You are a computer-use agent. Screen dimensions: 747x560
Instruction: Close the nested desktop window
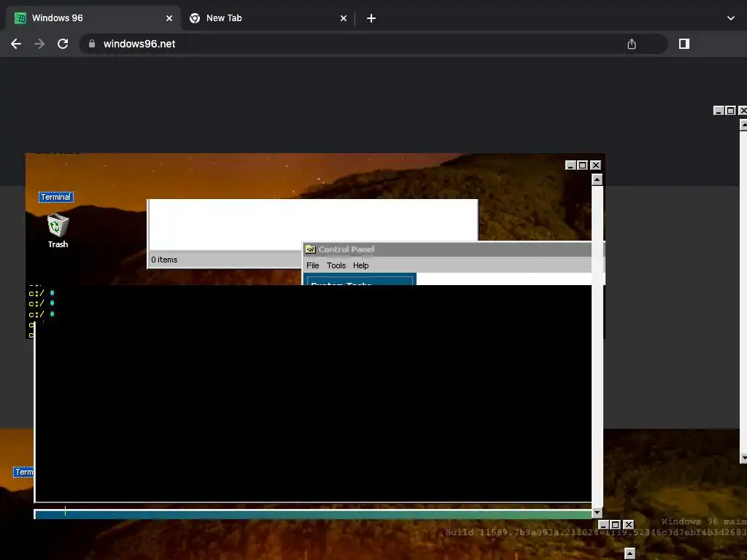(595, 166)
